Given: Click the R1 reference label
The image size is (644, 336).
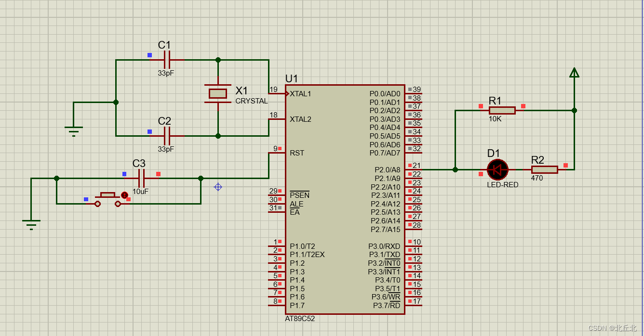Looking at the screenshot, I should coord(495,101).
